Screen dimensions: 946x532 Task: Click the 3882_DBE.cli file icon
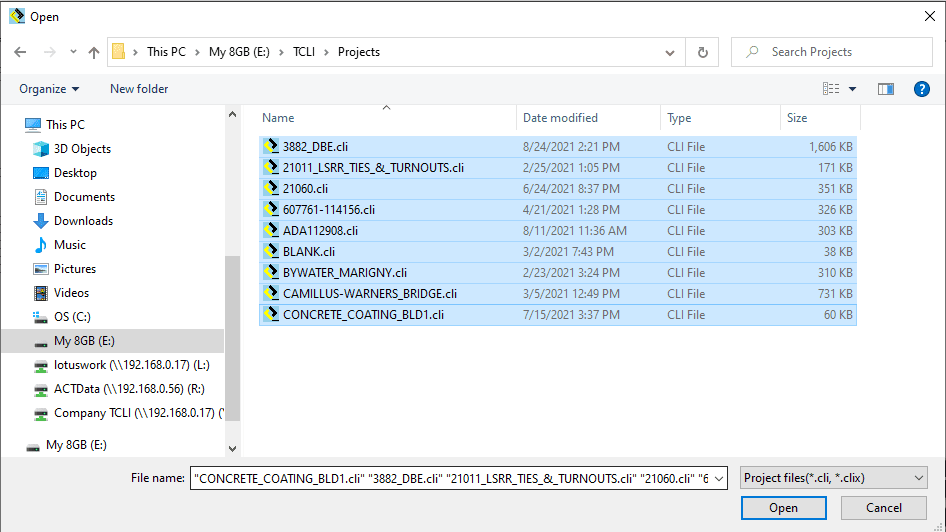(271, 147)
